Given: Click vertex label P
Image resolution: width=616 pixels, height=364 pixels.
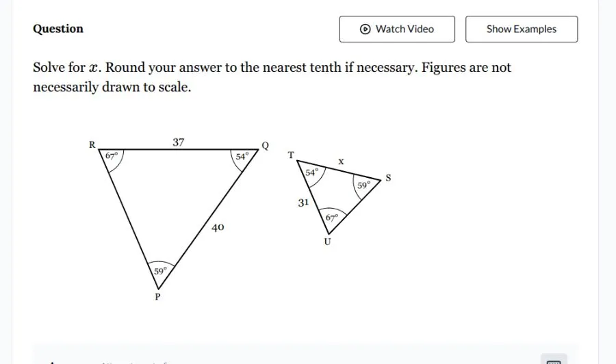Looking at the screenshot, I should click(x=157, y=297).
